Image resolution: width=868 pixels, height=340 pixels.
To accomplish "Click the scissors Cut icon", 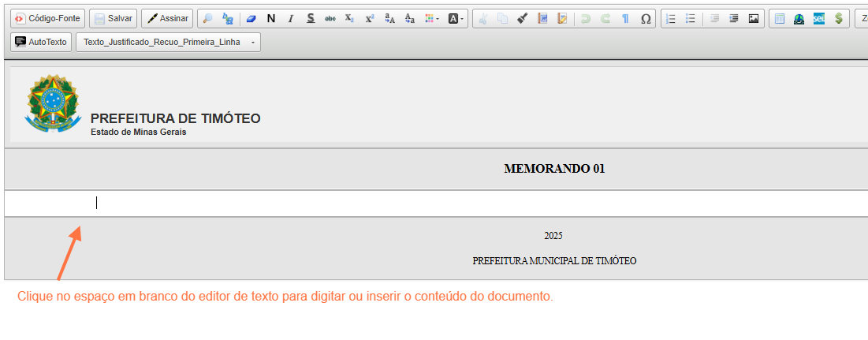I will tap(482, 18).
